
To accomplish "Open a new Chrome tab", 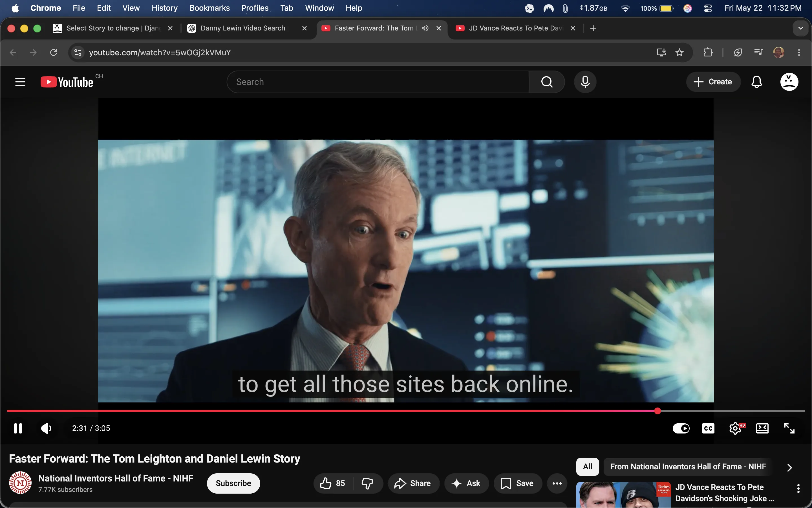I will (593, 28).
